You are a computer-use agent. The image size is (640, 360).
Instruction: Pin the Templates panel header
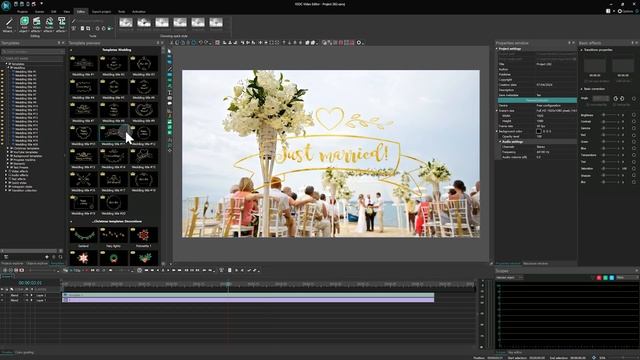[59, 43]
